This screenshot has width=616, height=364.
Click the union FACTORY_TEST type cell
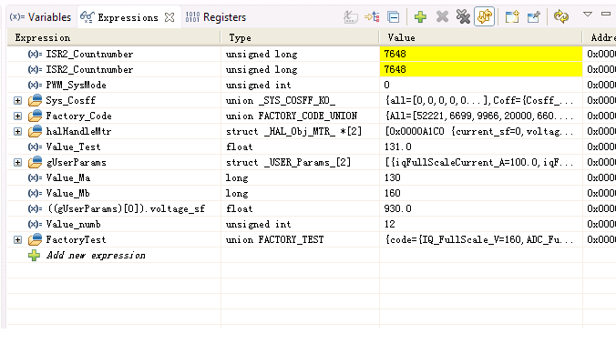click(x=300, y=239)
